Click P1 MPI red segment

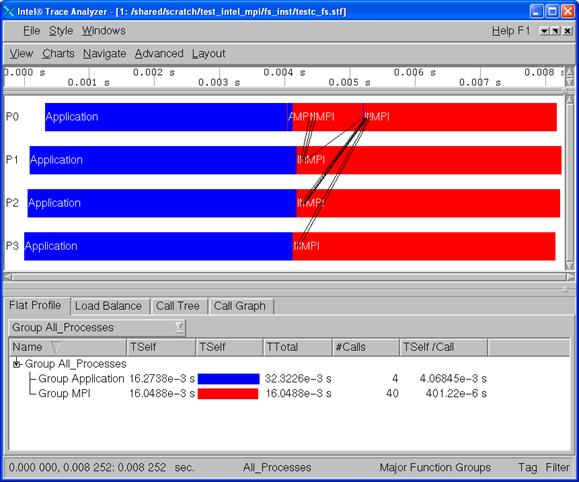428,160
